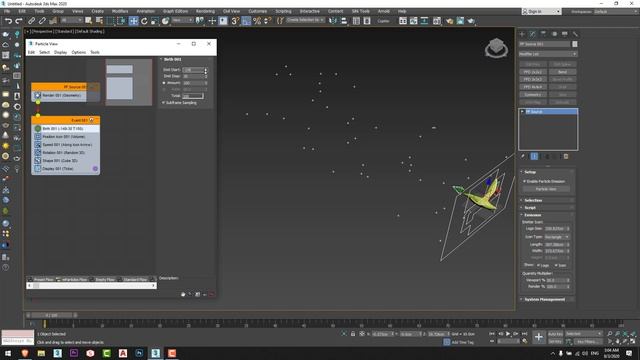Open the Graph Editors menu
640x360 pixels.
click(x=176, y=11)
